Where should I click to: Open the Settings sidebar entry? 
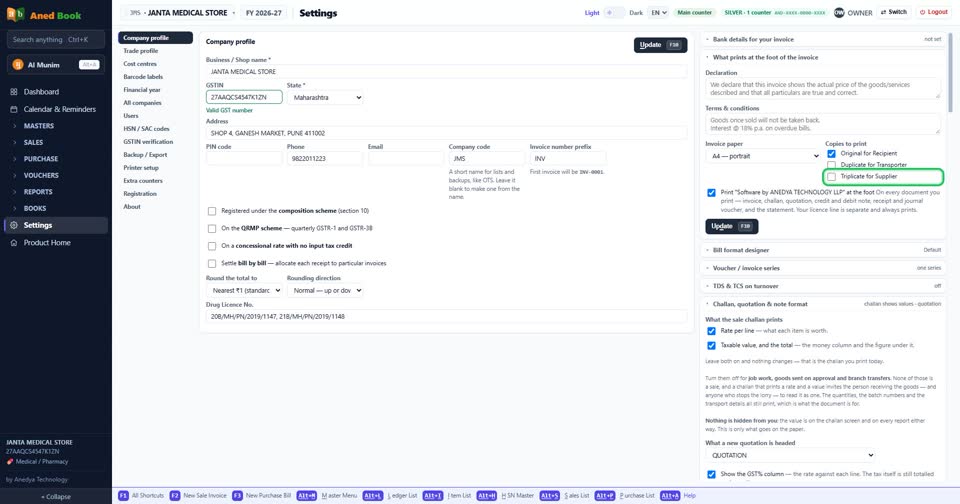point(56,225)
